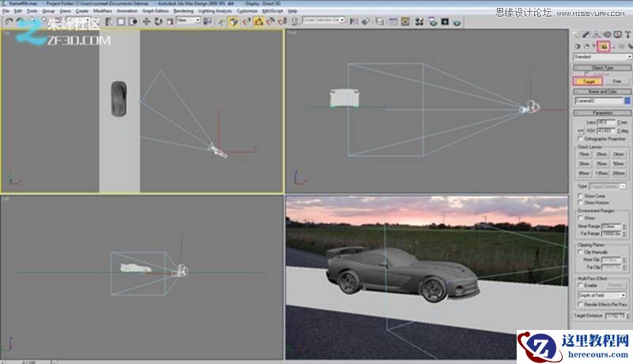Choose the 35mm stock lens
This screenshot has width=633, height=364.
(601, 164)
